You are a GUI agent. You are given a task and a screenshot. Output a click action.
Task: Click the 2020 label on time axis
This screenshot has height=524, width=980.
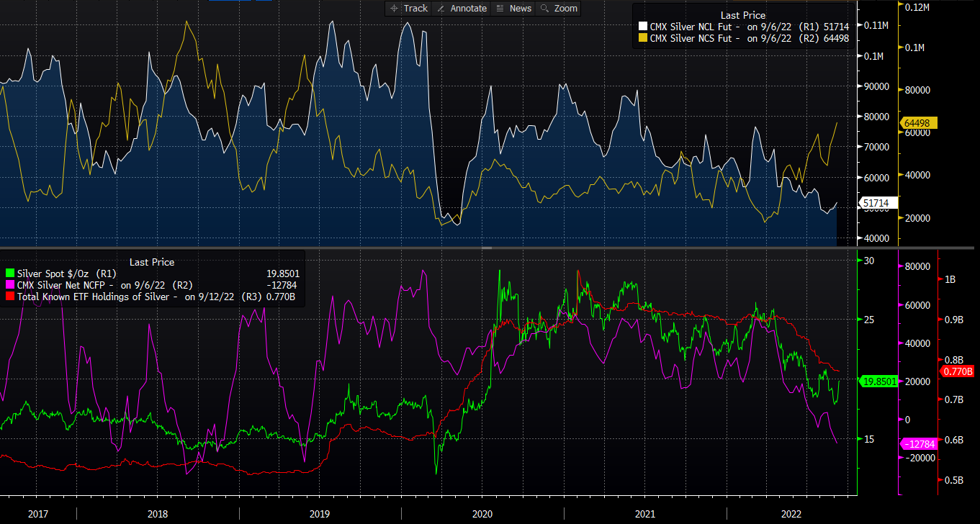[482, 513]
